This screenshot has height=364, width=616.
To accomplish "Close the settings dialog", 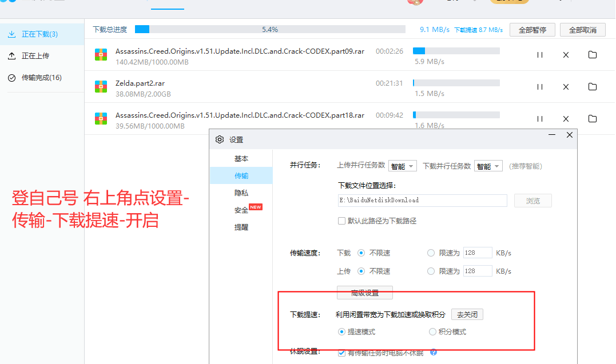I will (x=569, y=135).
